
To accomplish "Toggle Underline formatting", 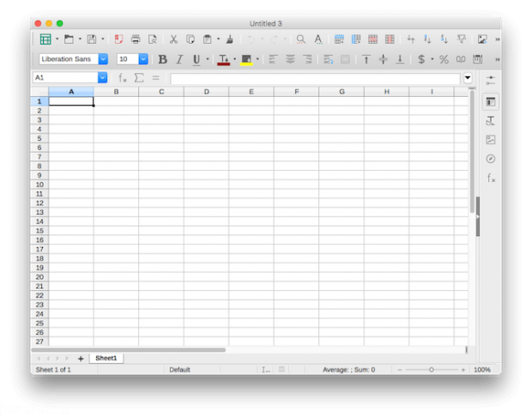I will pos(196,59).
